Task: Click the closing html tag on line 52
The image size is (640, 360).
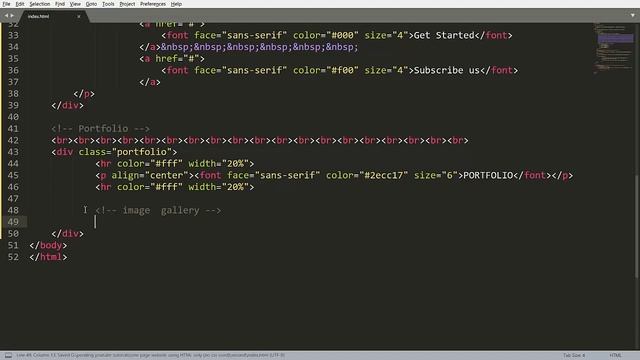Action: pyautogui.click(x=48, y=257)
